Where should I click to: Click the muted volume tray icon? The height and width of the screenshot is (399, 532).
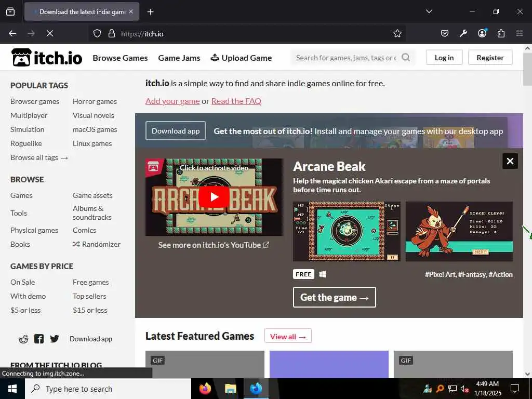point(464,389)
